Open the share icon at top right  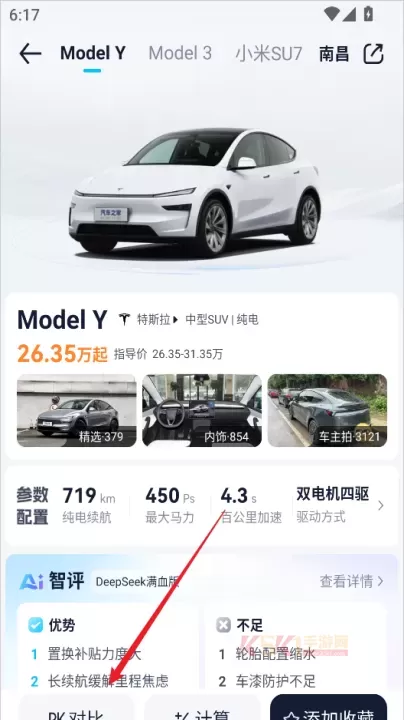click(x=373, y=54)
